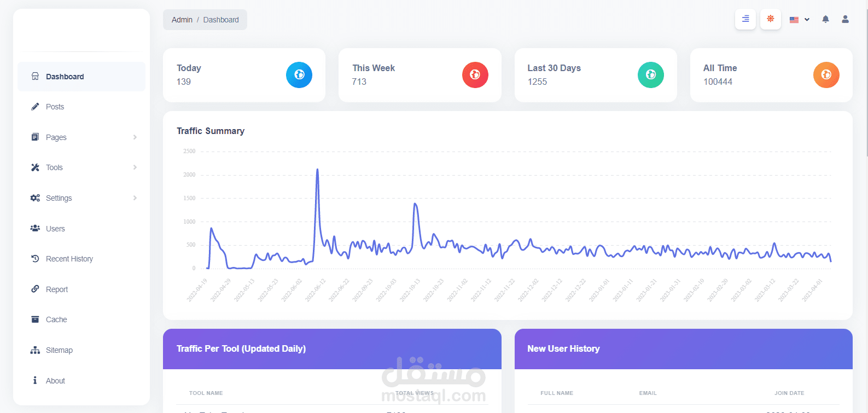Viewport: 868px width, 413px height.
Task: Collapse the sidebar with the menu toggle icon
Action: point(745,19)
